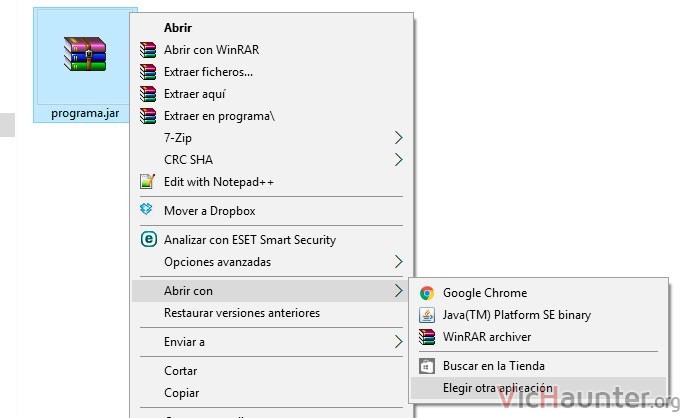Choose Analizar con ESET Smart Security
690x418 pixels.
[x=272, y=240]
